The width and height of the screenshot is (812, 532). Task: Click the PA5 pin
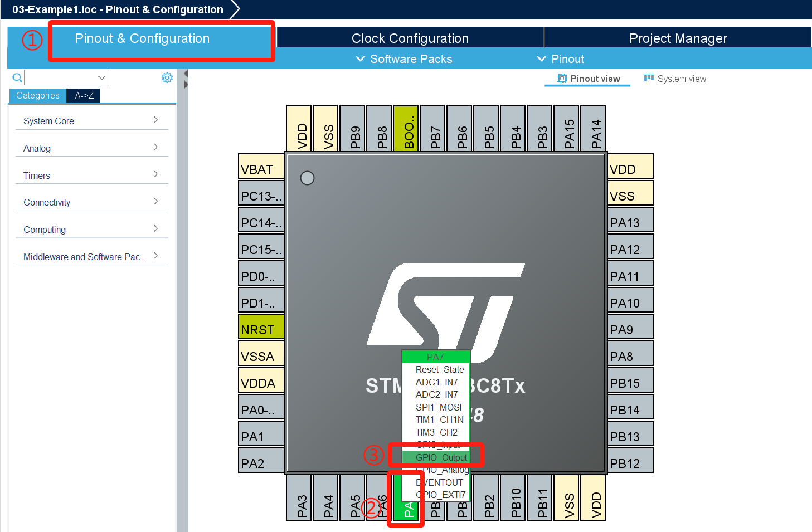tap(352, 497)
